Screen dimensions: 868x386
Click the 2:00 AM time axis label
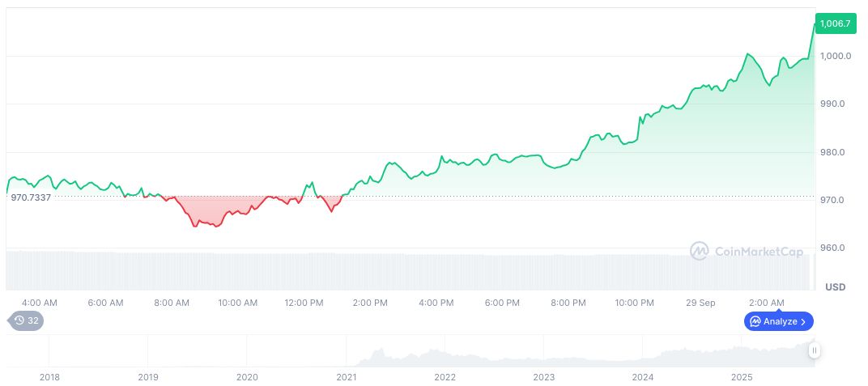coord(766,303)
